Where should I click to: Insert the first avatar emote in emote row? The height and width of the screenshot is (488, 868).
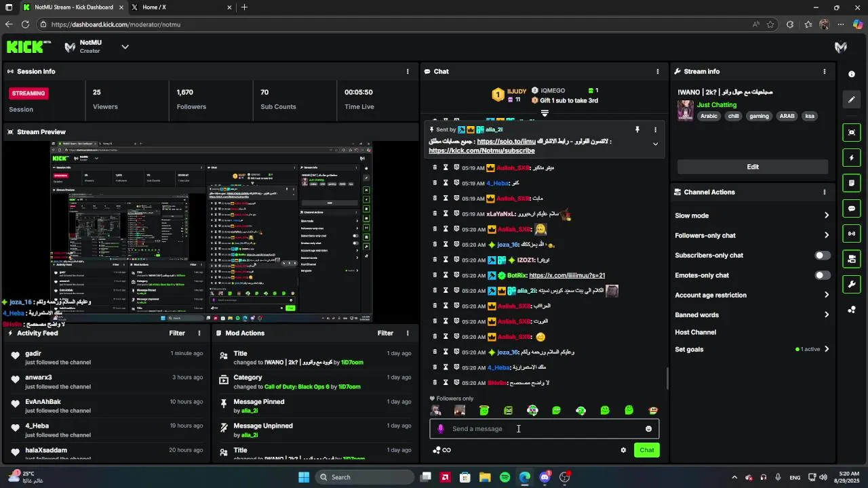pos(436,410)
